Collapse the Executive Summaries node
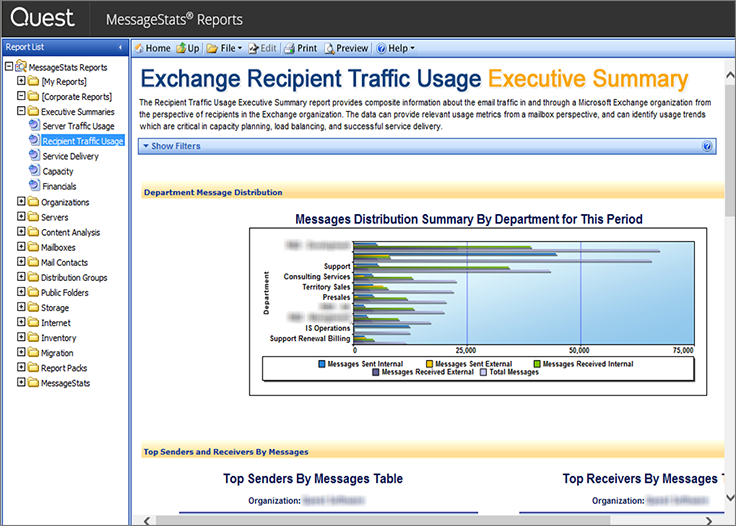Viewport: 736px width, 526px height. click(21, 111)
